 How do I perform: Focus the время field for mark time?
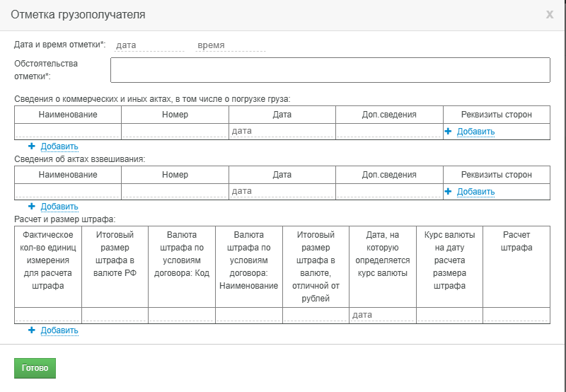point(231,45)
